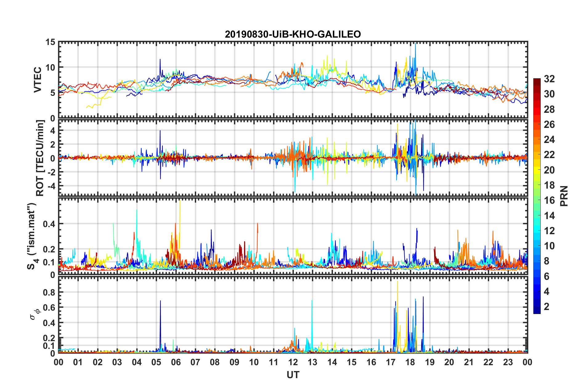Click S4 axis tick label 0.2
Screen dimensions: 586x392
click(x=49, y=249)
